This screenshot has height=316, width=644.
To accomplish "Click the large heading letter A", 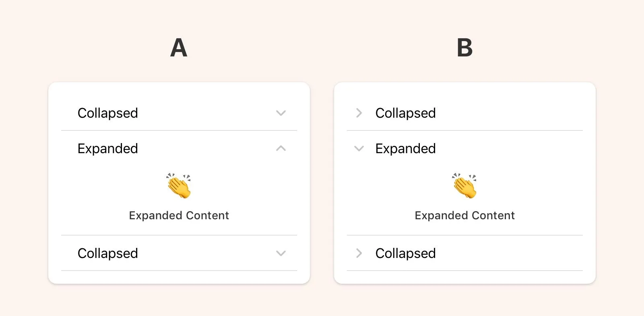I will pyautogui.click(x=179, y=48).
